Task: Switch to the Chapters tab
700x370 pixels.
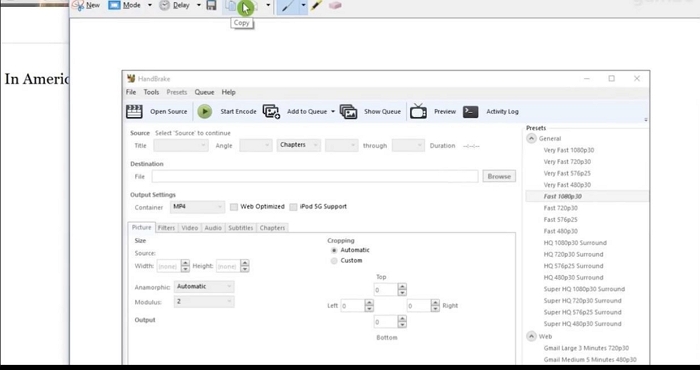Action: (x=272, y=228)
